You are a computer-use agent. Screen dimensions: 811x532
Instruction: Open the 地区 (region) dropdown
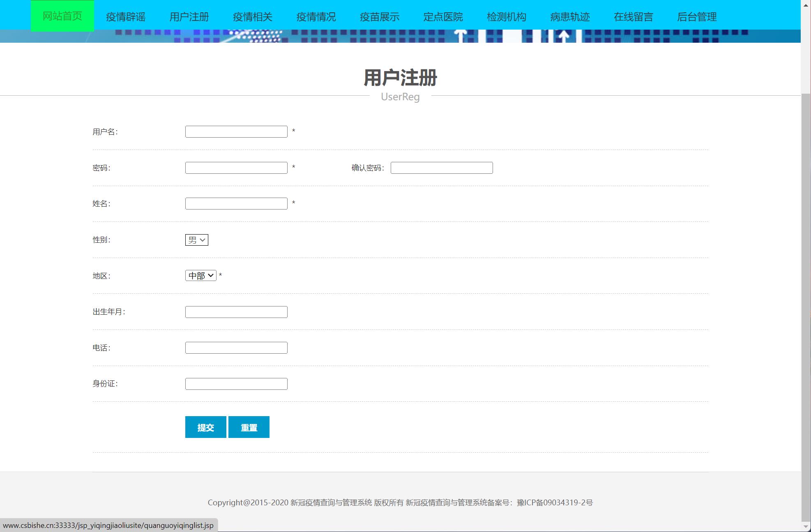tap(200, 275)
